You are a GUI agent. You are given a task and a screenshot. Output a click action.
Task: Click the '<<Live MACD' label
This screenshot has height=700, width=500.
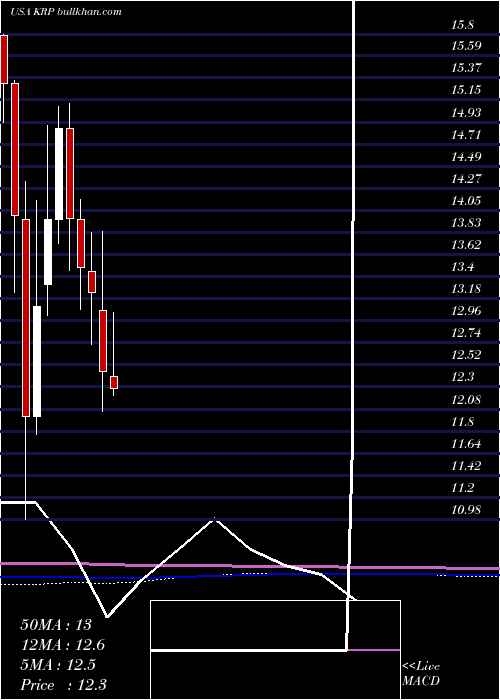[x=421, y=673]
